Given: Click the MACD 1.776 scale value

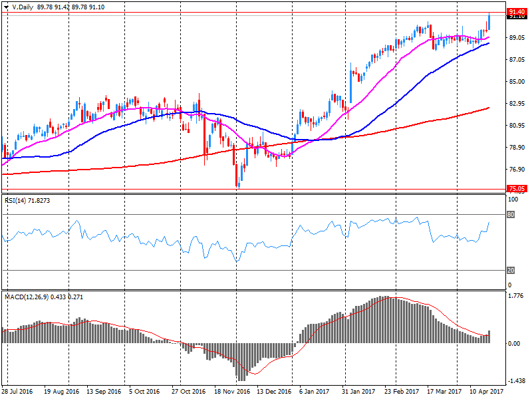Looking at the screenshot, I should 515,296.
